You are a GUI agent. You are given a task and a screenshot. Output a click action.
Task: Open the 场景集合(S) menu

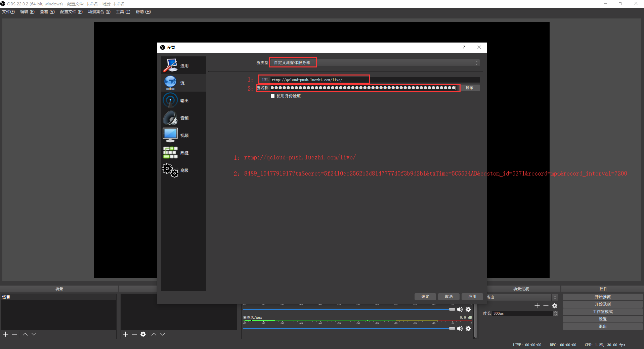point(99,12)
